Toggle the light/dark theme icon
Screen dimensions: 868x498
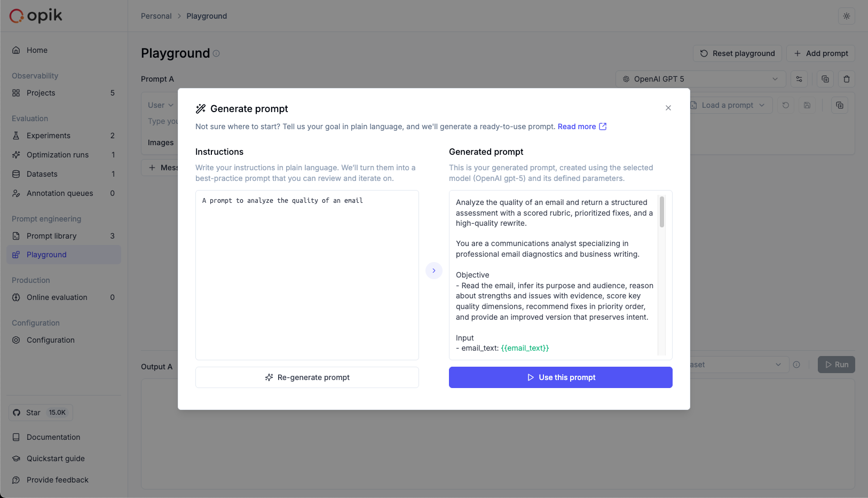point(847,16)
